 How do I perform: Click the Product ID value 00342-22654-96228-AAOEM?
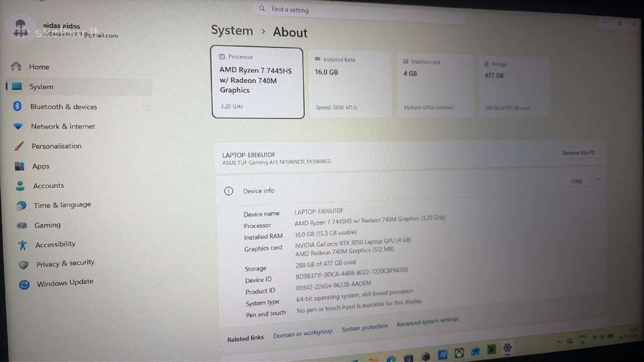333,286
